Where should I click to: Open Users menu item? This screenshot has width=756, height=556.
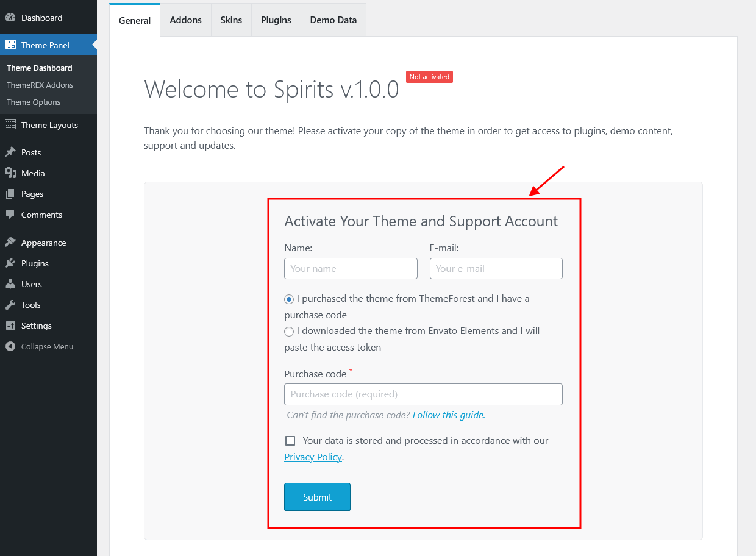point(48,284)
